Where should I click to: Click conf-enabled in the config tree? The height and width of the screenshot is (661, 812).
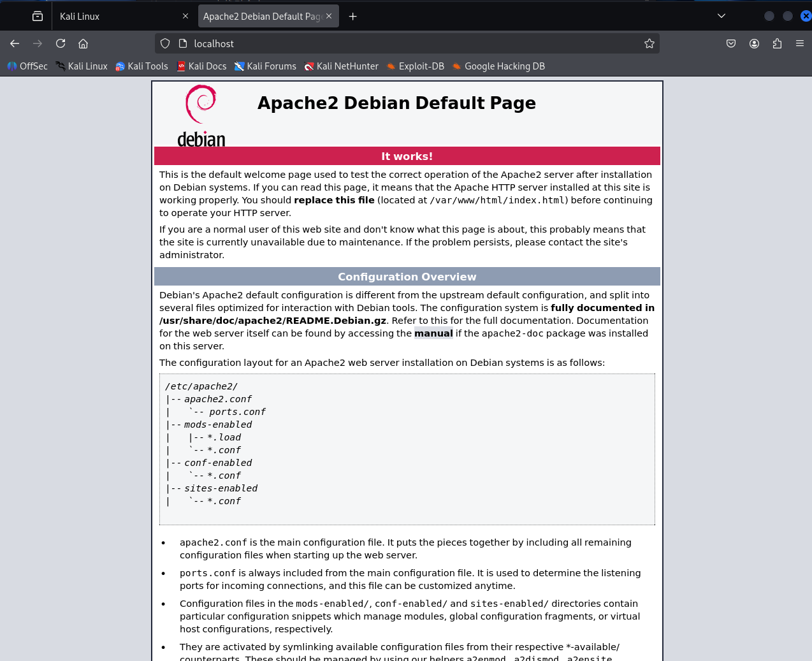(x=218, y=463)
